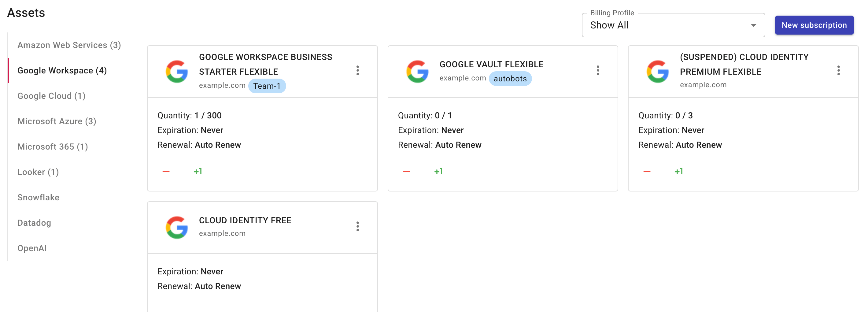Open kebab menu for Google Workspace Business Starter
The width and height of the screenshot is (868, 312).
click(357, 70)
